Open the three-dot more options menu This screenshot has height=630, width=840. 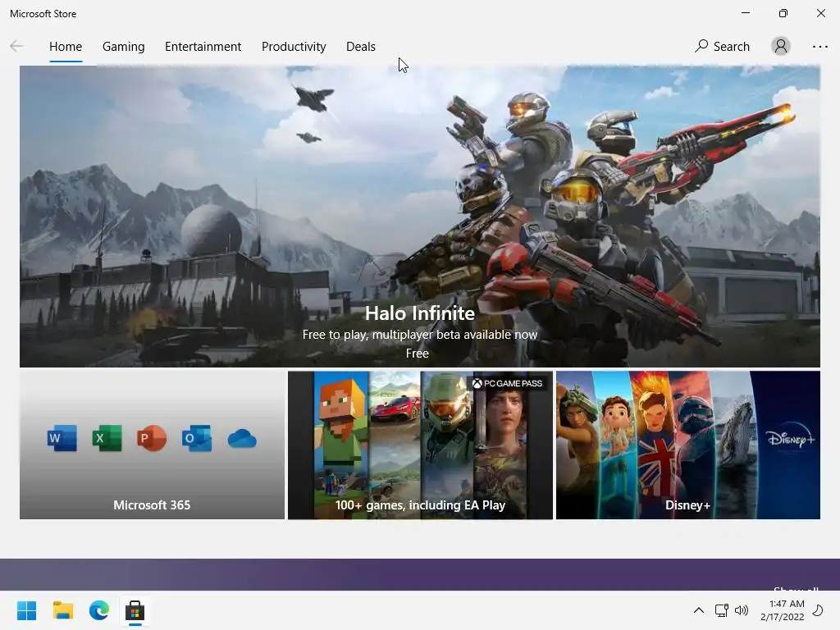tap(820, 47)
